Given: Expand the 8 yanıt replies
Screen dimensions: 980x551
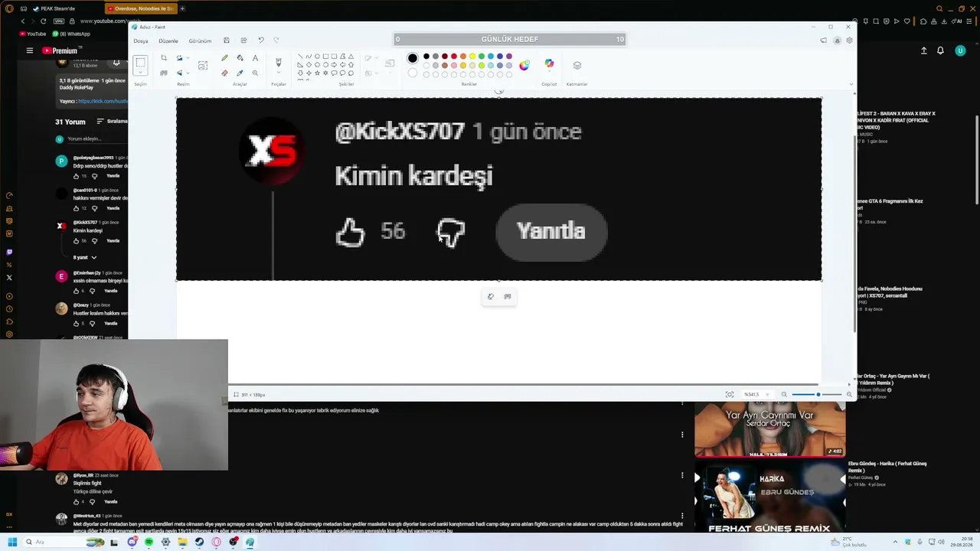Looking at the screenshot, I should [85, 257].
